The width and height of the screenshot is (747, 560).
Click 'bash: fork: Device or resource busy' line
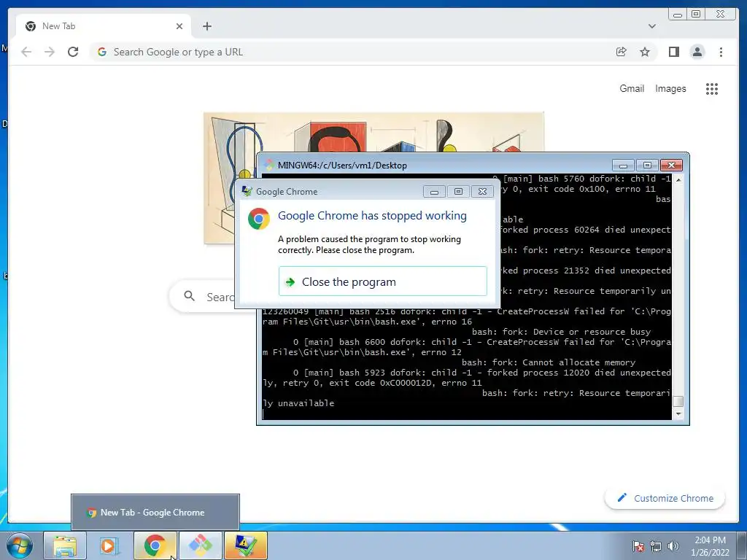point(561,332)
